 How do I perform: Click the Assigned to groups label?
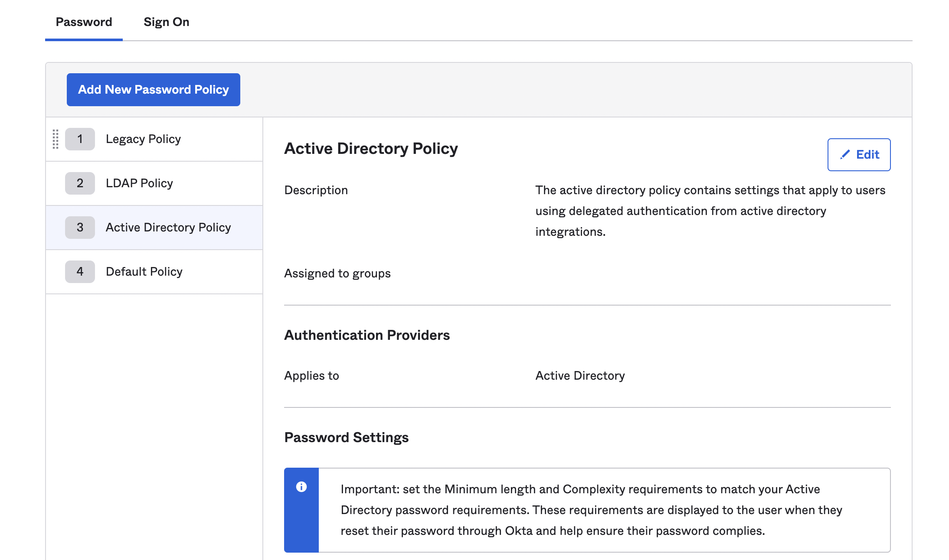pyautogui.click(x=337, y=273)
